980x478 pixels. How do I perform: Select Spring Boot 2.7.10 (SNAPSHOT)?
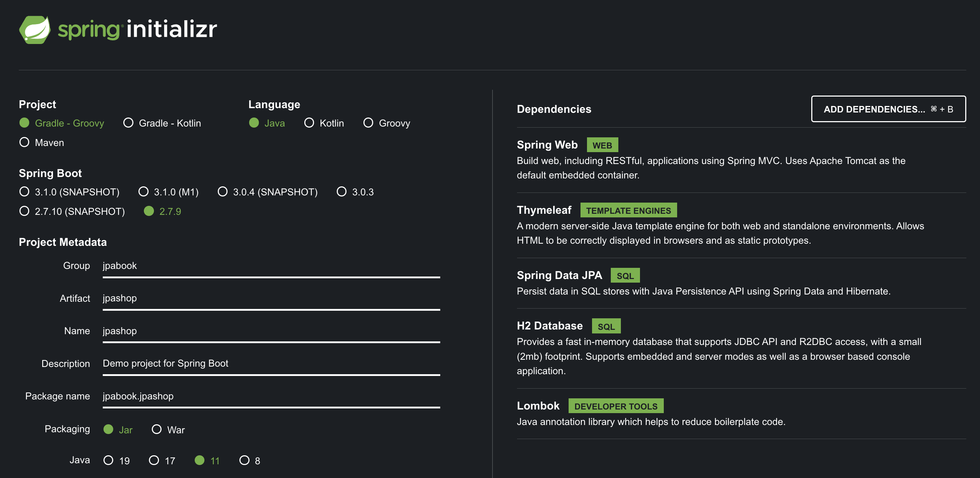[72, 211]
